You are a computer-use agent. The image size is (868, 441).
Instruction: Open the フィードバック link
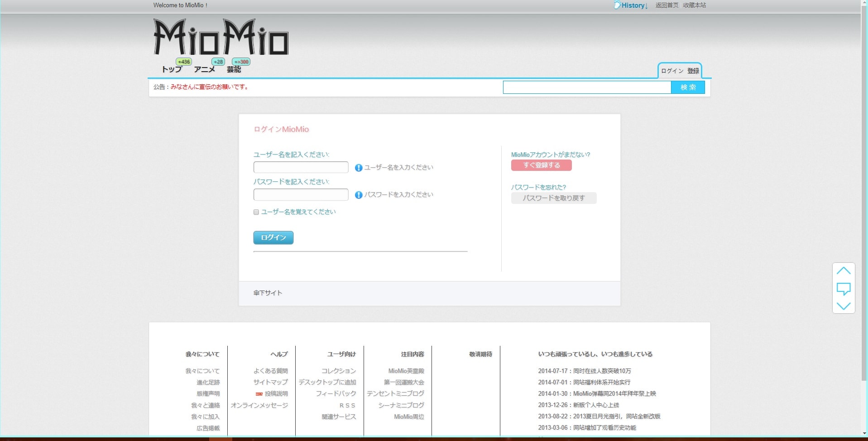336,394
